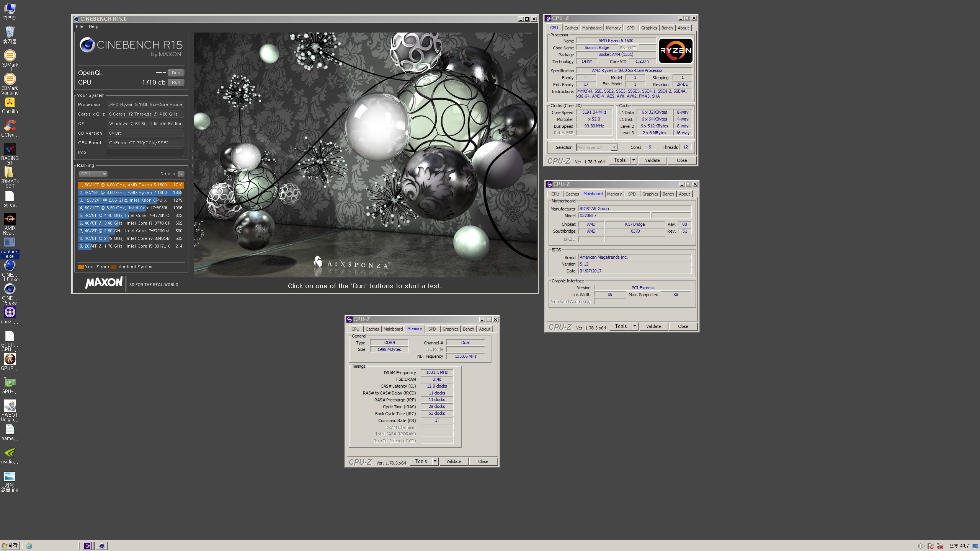Click the Details arrow in Ranking panel
Image resolution: width=980 pixels, height=551 pixels.
pos(181,174)
